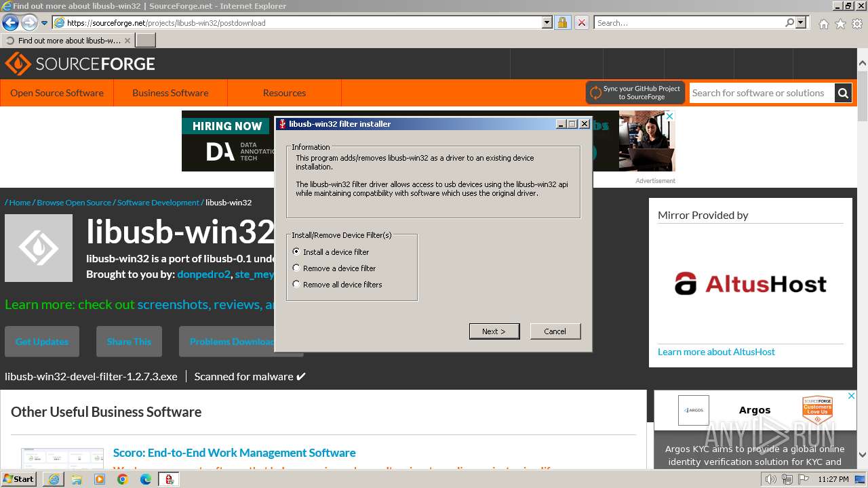Stop page loading with X icon

point(581,22)
